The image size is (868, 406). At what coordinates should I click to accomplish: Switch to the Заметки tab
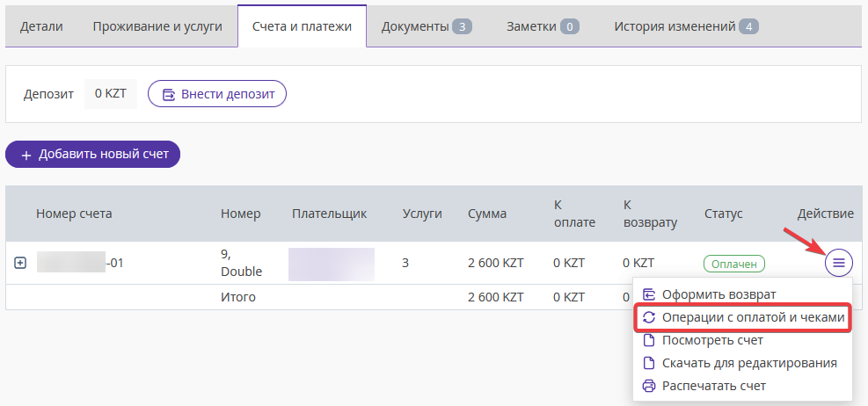[x=542, y=26]
